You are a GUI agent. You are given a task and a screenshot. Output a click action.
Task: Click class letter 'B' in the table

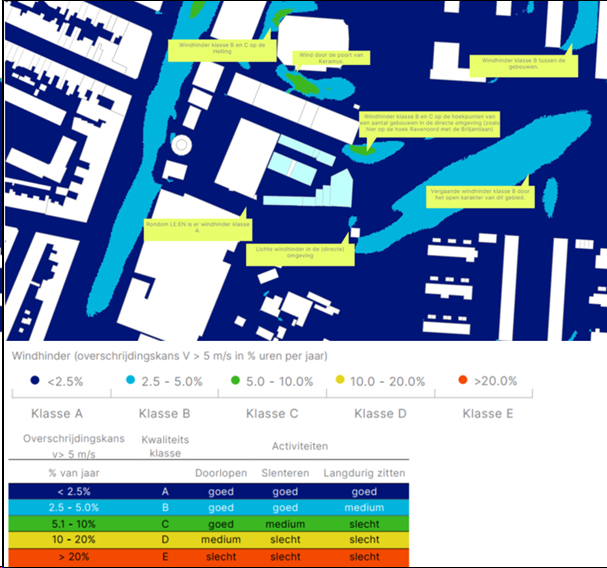coord(165,507)
